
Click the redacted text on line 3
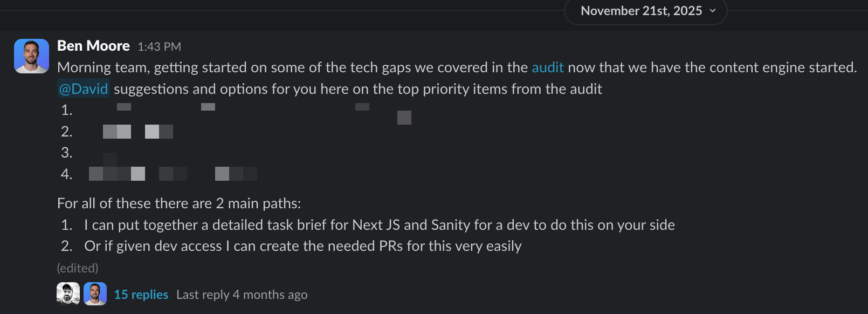click(x=111, y=158)
